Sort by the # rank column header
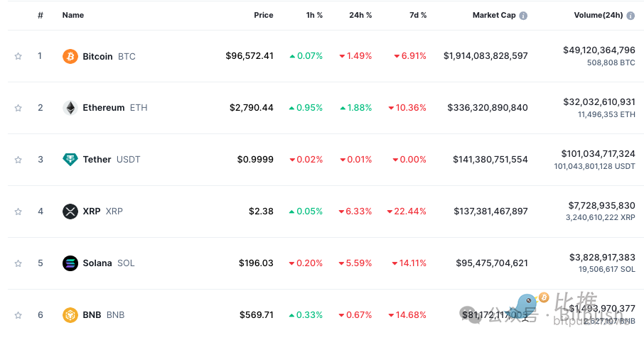Viewport: 644px width, 340px height. click(41, 15)
